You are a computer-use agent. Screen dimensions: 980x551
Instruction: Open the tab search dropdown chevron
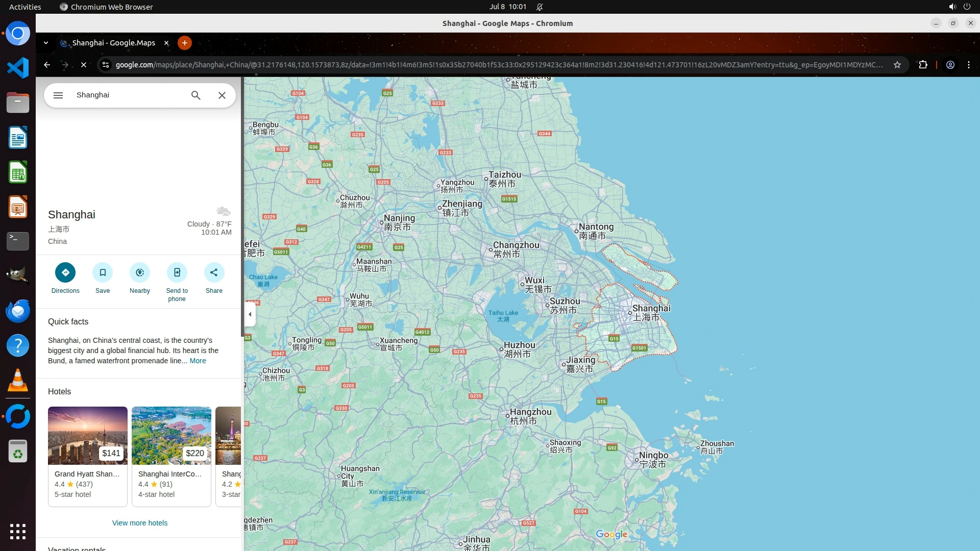coord(46,43)
